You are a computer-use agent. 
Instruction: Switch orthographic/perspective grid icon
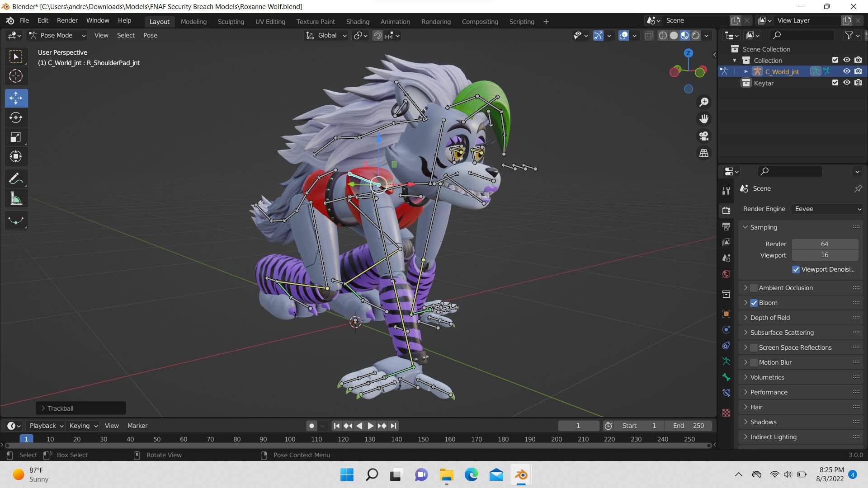[x=704, y=153]
